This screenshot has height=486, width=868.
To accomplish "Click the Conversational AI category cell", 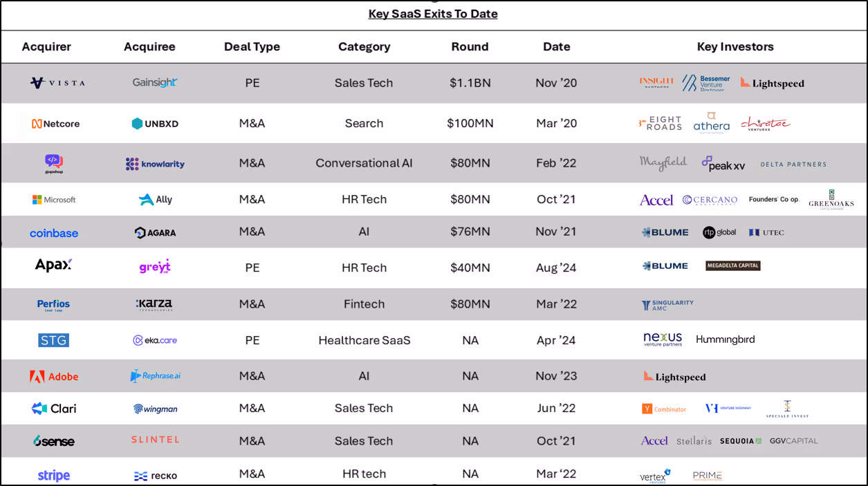I will [364, 163].
